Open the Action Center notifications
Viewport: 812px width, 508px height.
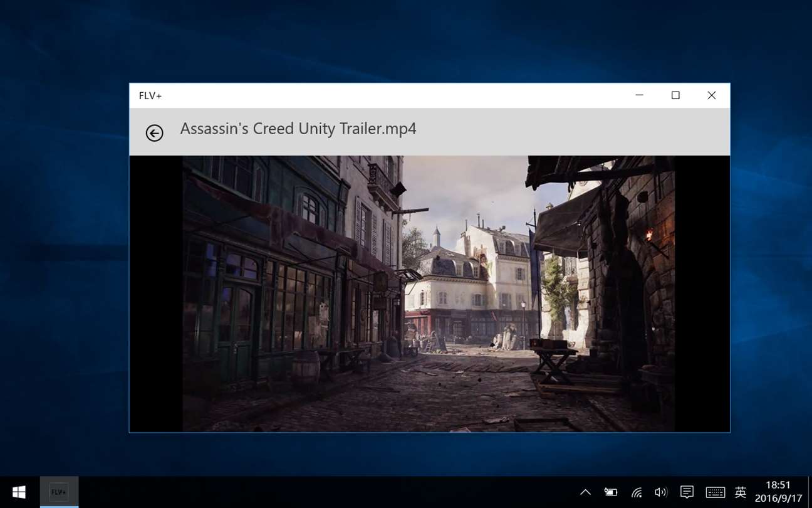click(x=687, y=492)
